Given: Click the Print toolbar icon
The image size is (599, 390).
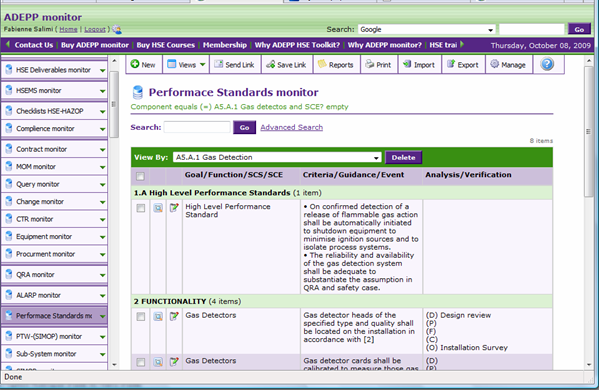Looking at the screenshot, I should point(369,64).
